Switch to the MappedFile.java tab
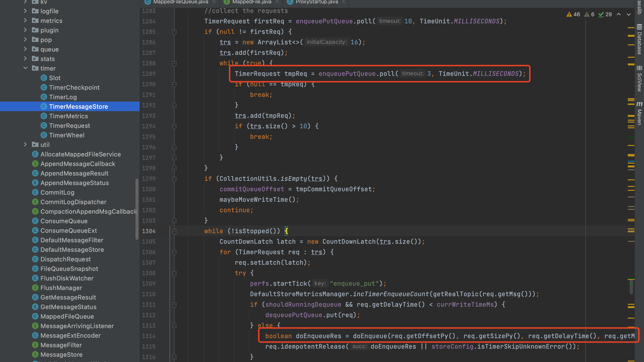The width and height of the screenshot is (644, 362). pyautogui.click(x=251, y=2)
